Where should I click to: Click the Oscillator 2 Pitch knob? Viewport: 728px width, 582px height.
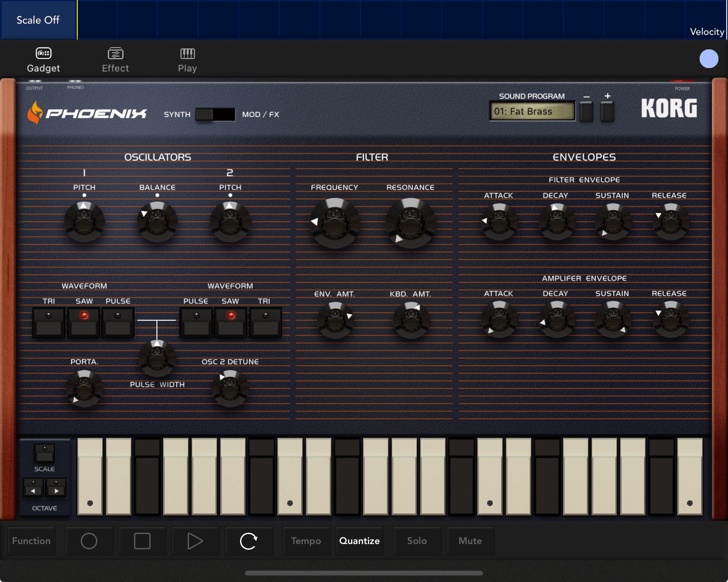[x=230, y=222]
